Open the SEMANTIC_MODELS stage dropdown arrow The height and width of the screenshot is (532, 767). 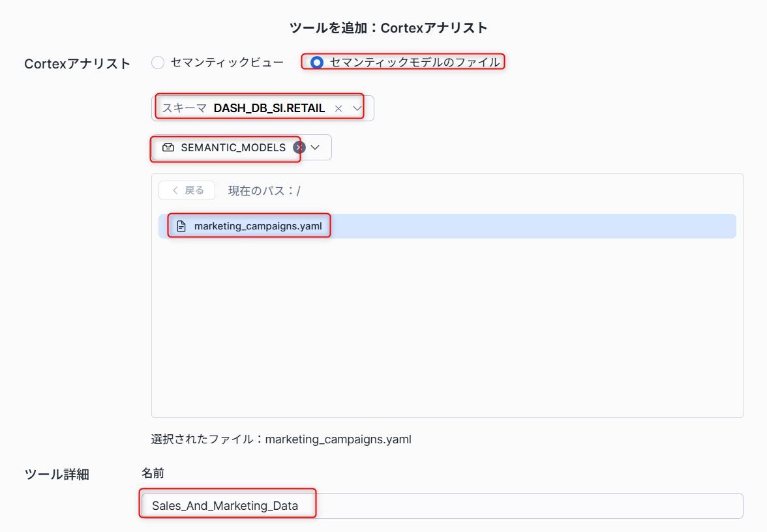click(316, 147)
